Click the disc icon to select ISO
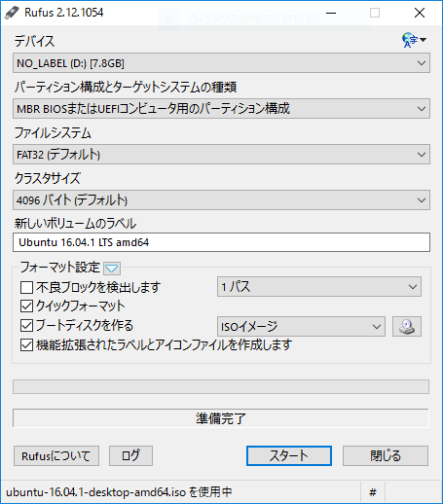 coord(407,326)
